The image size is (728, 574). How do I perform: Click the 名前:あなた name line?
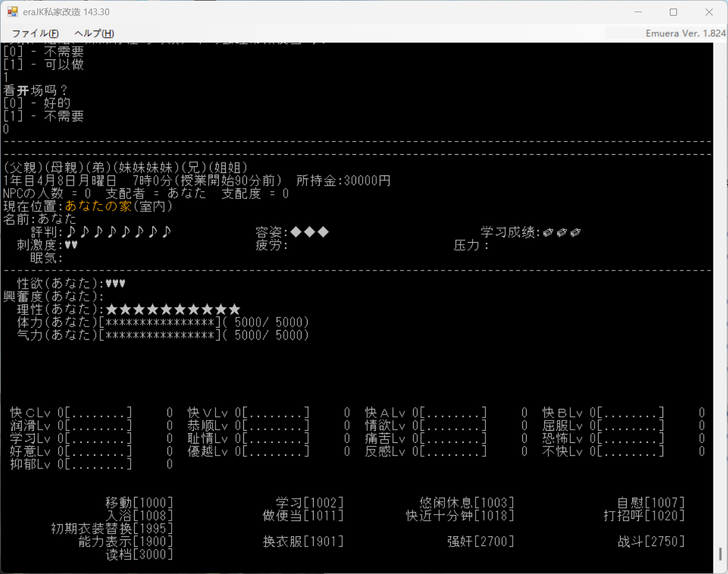(x=40, y=219)
